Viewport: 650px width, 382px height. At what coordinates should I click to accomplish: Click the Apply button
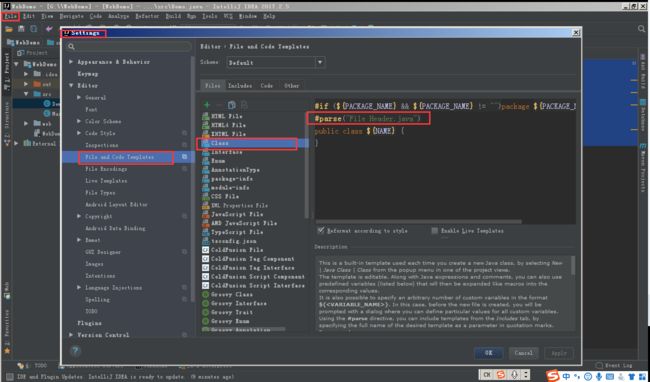559,353
